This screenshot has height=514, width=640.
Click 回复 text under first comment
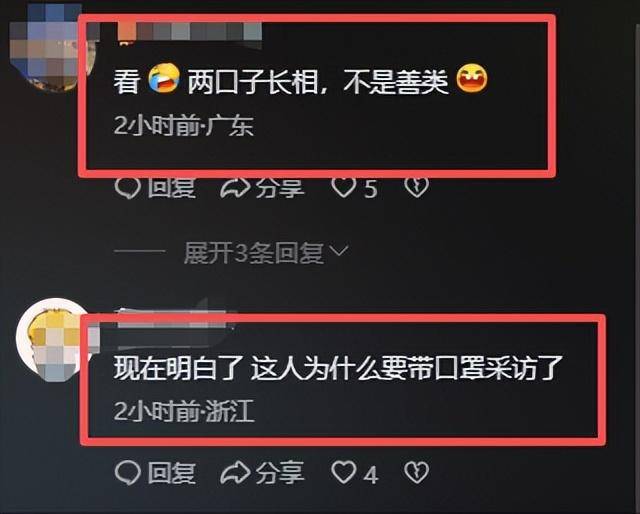[171, 188]
